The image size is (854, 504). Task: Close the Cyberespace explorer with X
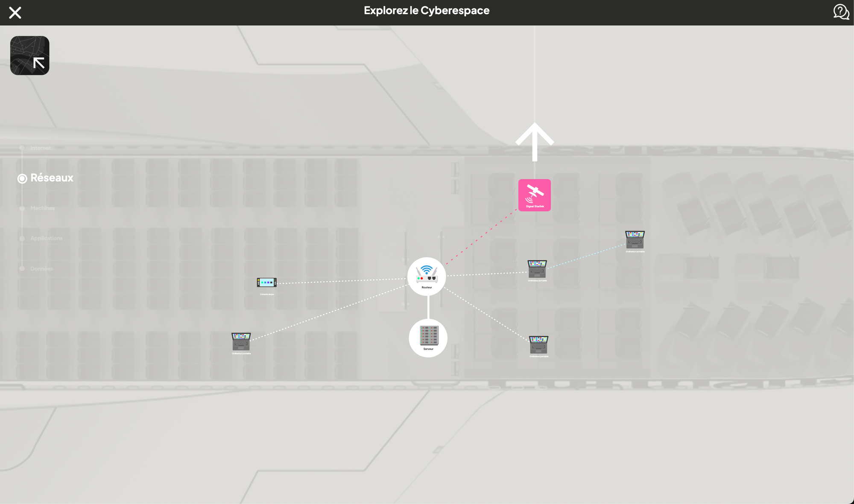15,13
